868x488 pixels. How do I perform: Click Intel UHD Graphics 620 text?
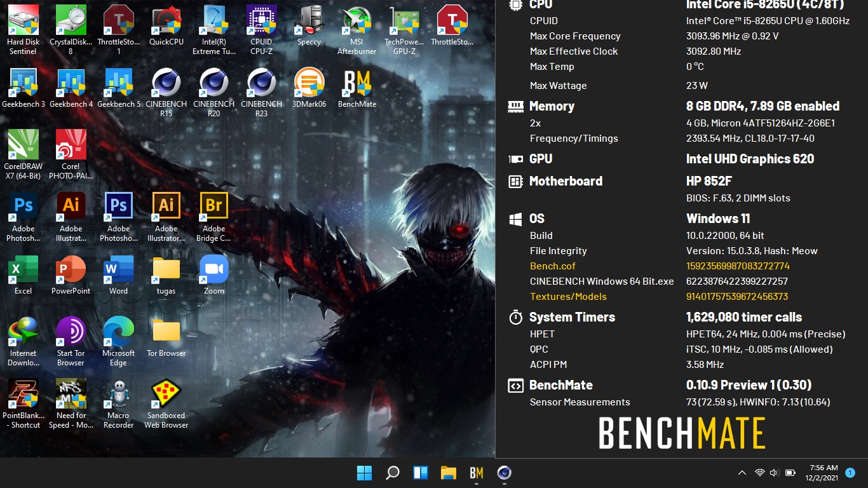[750, 159]
